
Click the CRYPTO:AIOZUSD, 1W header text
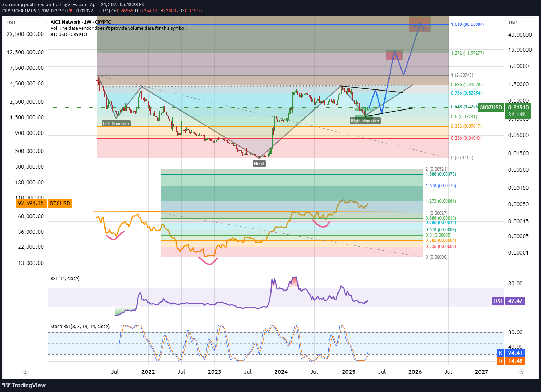tap(25, 11)
